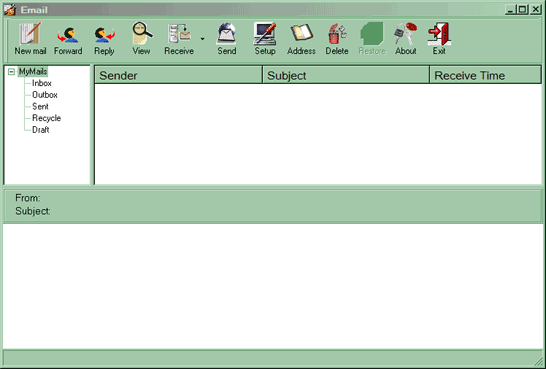Compose a message with New mail icon
Viewport: 546px width, 369px height.
pos(30,34)
